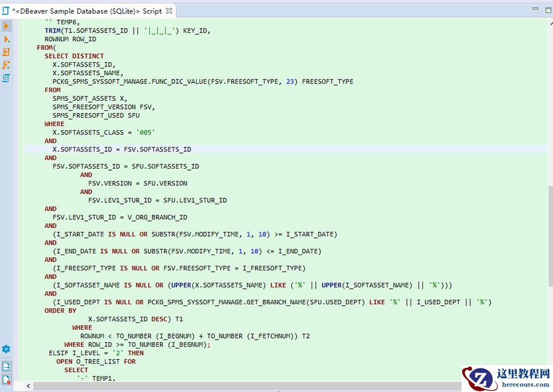Open the Explain execution plan icon
Viewport: 553px width, 392px height.
pos(6,78)
